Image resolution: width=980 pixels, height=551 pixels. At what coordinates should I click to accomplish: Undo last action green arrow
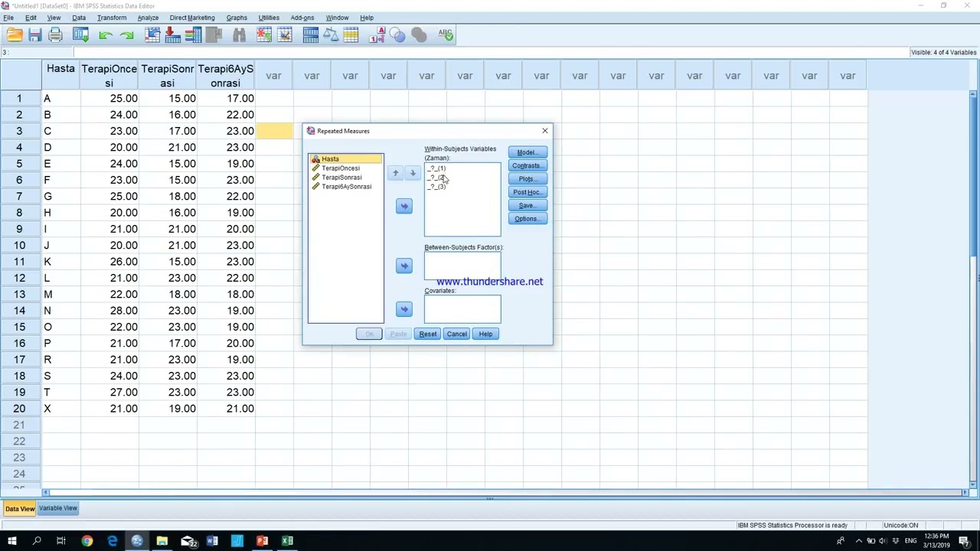[x=106, y=34]
